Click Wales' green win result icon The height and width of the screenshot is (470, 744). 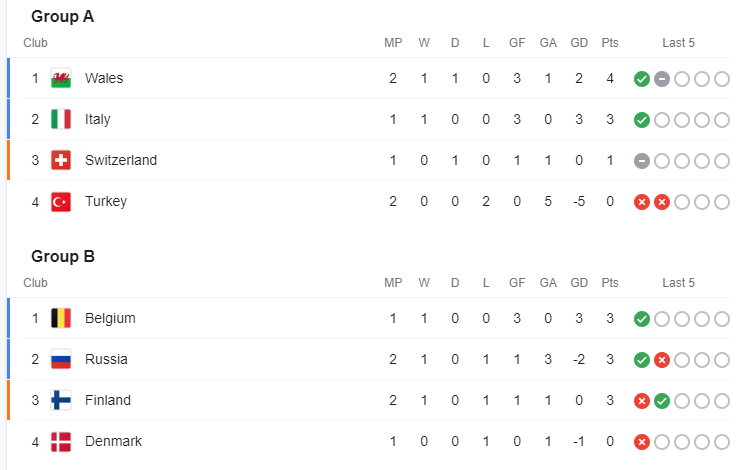642,79
